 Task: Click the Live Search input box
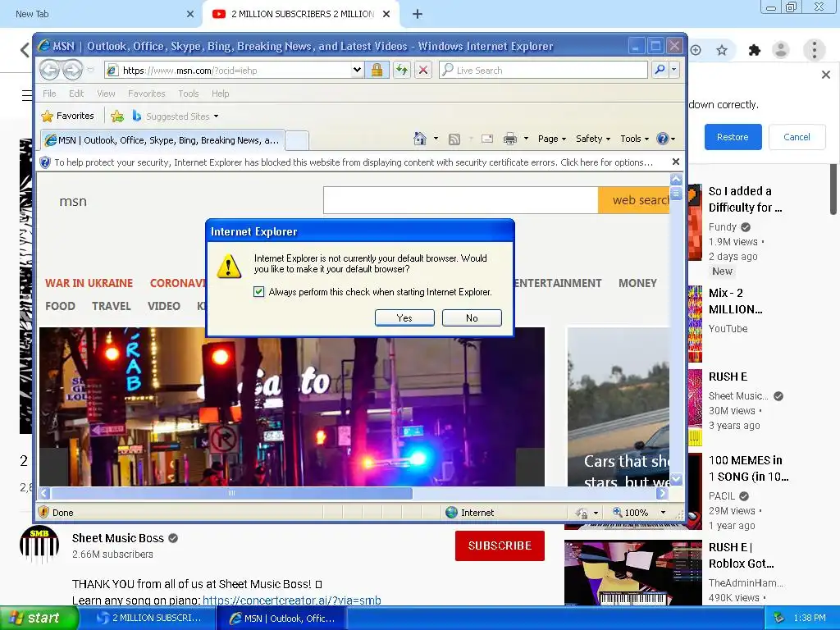[543, 71]
